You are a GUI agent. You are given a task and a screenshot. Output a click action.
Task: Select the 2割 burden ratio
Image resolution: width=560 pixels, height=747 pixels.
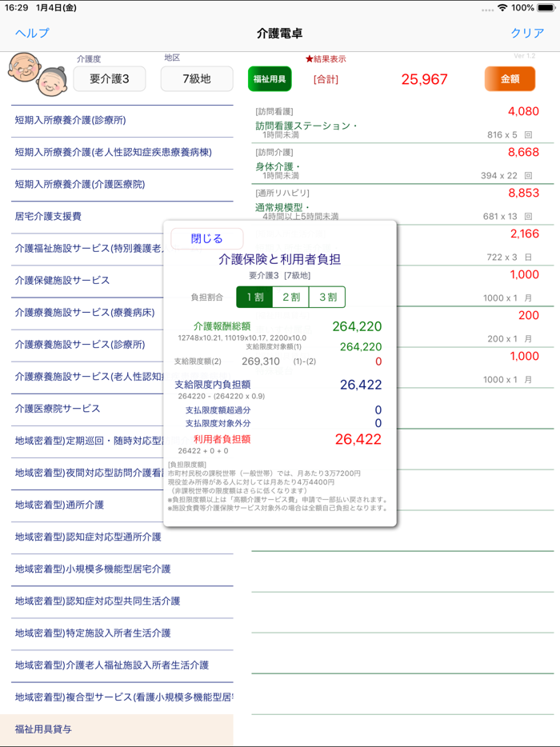click(x=290, y=297)
